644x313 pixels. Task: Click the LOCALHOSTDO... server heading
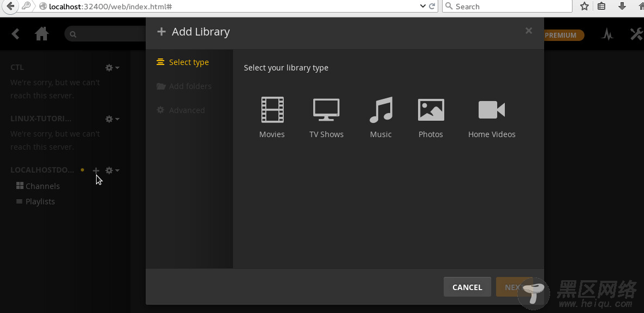point(43,170)
